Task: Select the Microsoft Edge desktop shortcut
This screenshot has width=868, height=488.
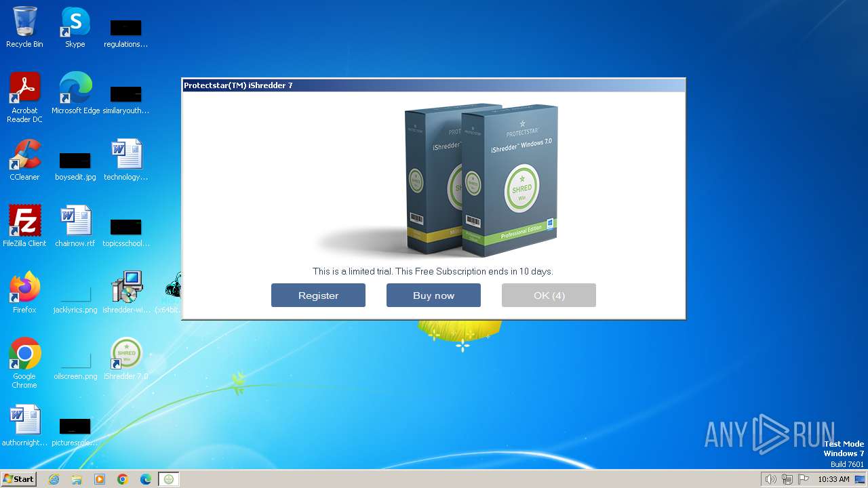Action: tap(75, 94)
